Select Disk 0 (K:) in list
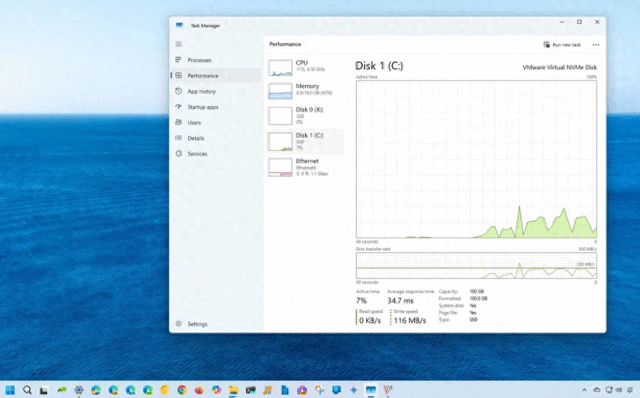Screen dimensions: 640x398 305,116
